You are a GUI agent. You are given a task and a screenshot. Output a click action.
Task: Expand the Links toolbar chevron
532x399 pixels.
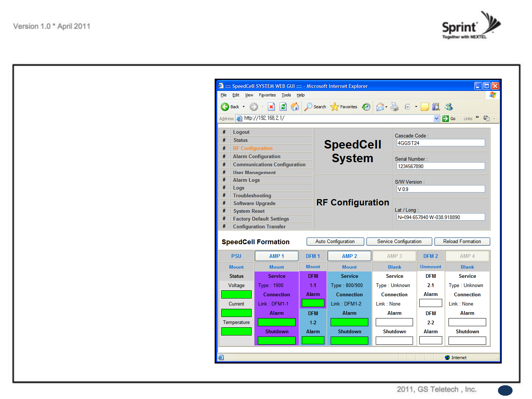click(x=477, y=117)
